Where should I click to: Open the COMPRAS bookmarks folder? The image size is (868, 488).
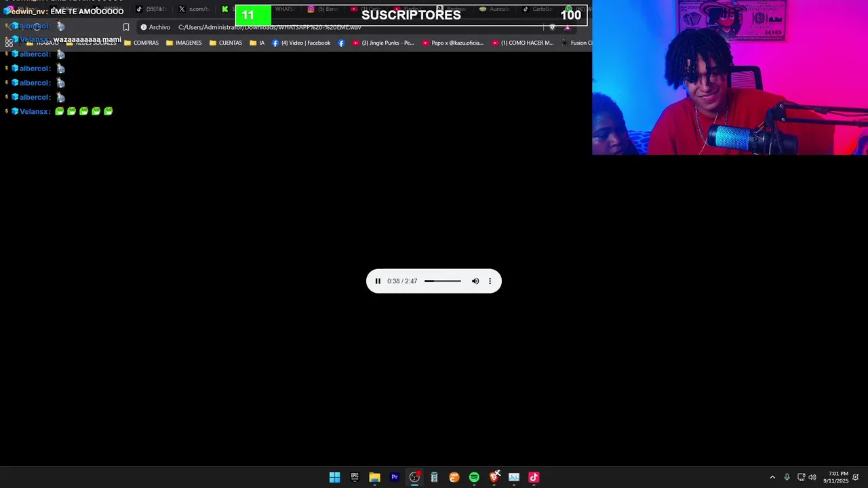click(141, 43)
